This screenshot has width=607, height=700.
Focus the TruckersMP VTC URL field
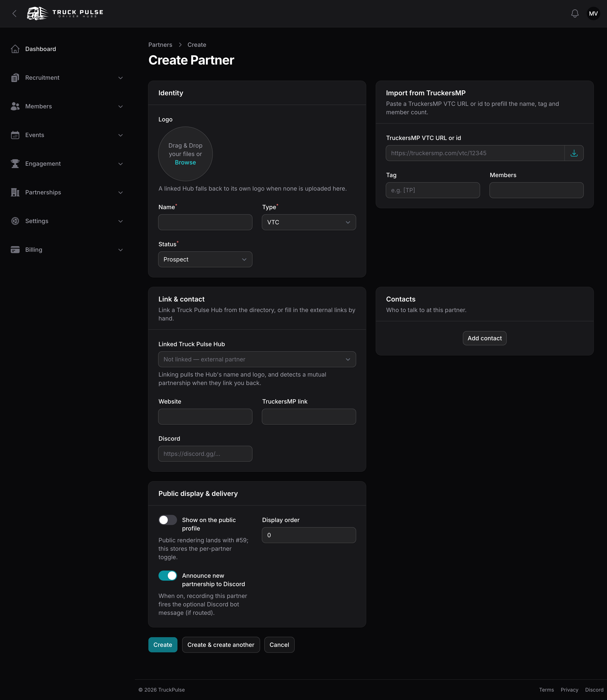(475, 153)
